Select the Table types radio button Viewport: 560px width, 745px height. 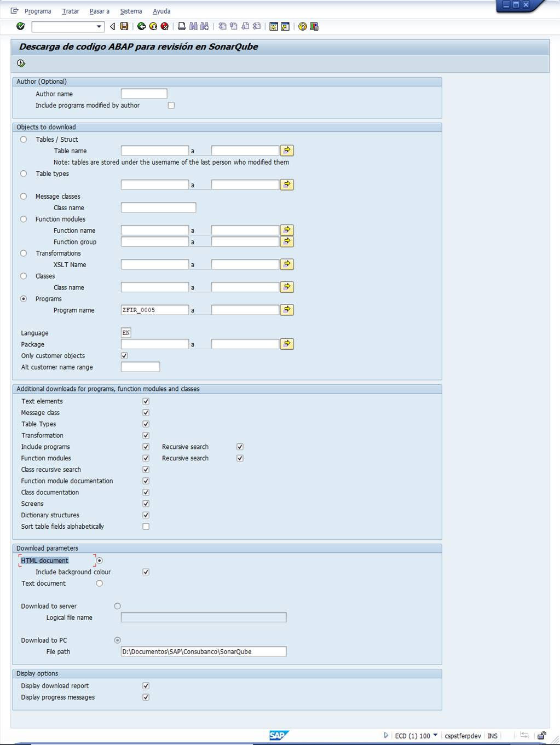tap(24, 174)
